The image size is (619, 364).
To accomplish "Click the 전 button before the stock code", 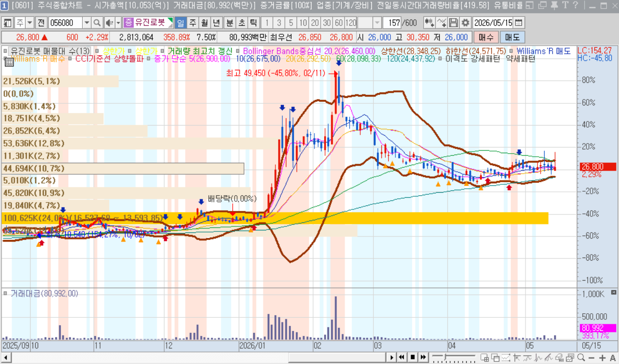I will click(41, 23).
